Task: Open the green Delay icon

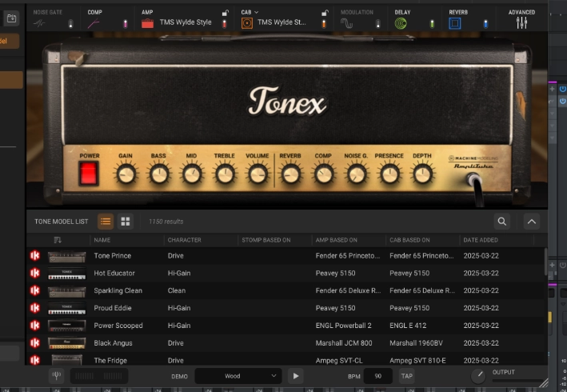Action: [401, 23]
